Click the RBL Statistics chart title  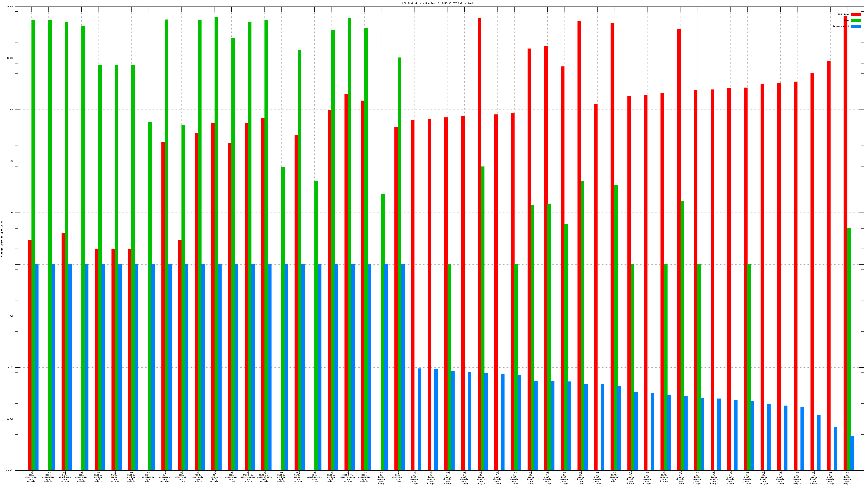coord(439,3)
